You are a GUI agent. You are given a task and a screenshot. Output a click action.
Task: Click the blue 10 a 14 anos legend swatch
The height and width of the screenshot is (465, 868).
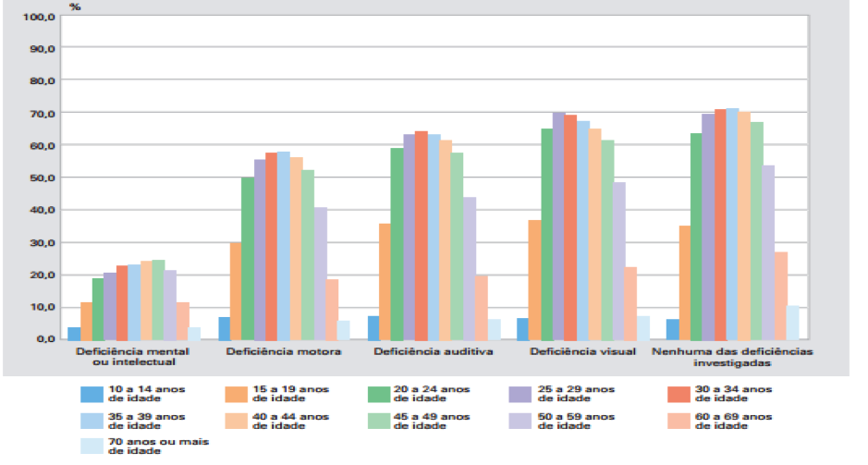click(92, 394)
